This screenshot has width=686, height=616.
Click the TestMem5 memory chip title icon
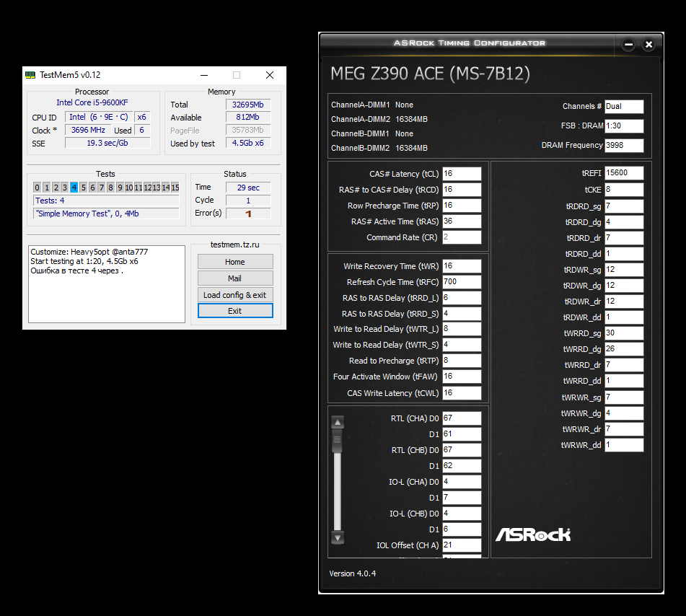(30, 75)
